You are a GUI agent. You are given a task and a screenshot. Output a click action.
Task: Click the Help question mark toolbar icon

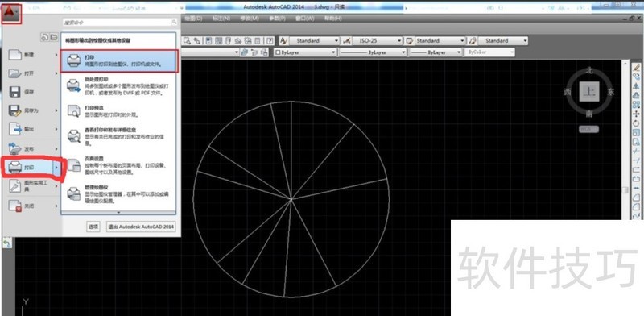[x=270, y=41]
